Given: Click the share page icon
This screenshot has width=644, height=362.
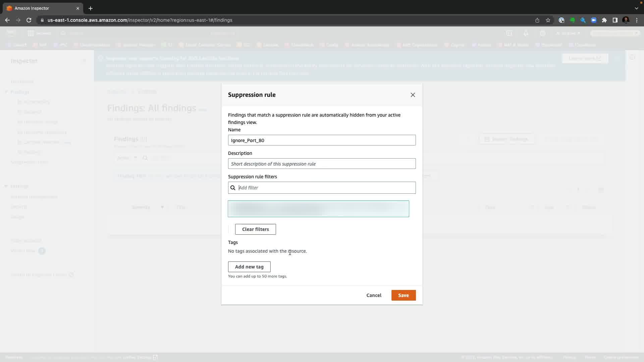Looking at the screenshot, I should [537, 20].
